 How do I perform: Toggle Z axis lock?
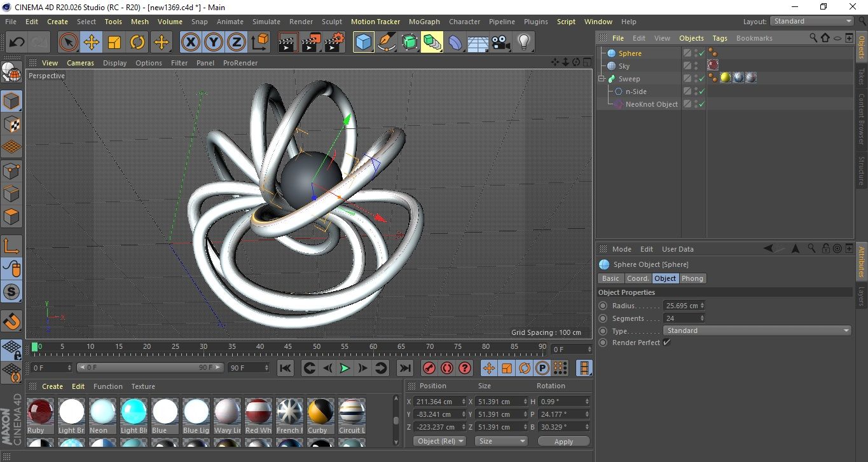(237, 43)
